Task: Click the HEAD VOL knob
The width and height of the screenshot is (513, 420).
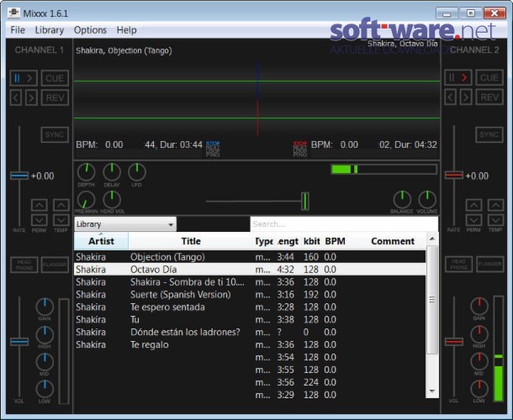Action: coord(112,200)
